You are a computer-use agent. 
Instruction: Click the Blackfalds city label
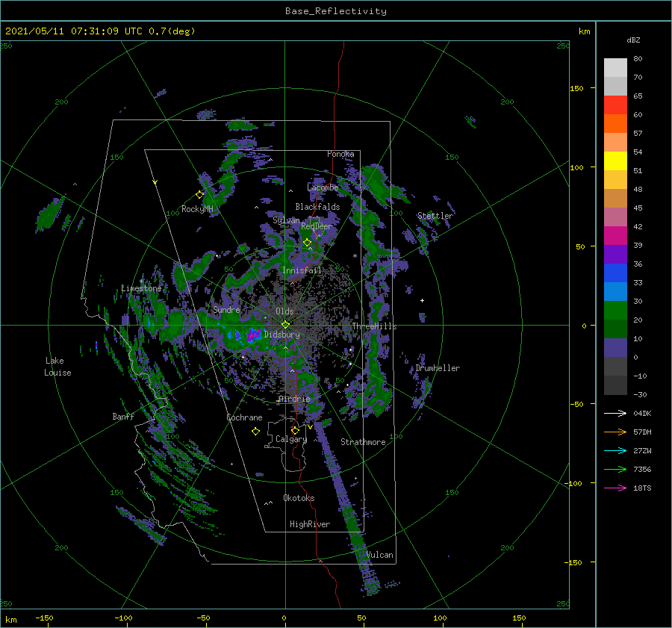tap(317, 207)
